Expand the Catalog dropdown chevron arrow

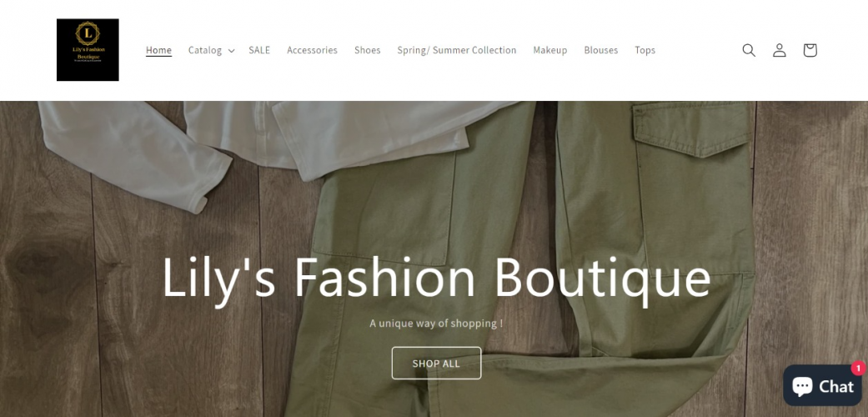click(x=231, y=51)
